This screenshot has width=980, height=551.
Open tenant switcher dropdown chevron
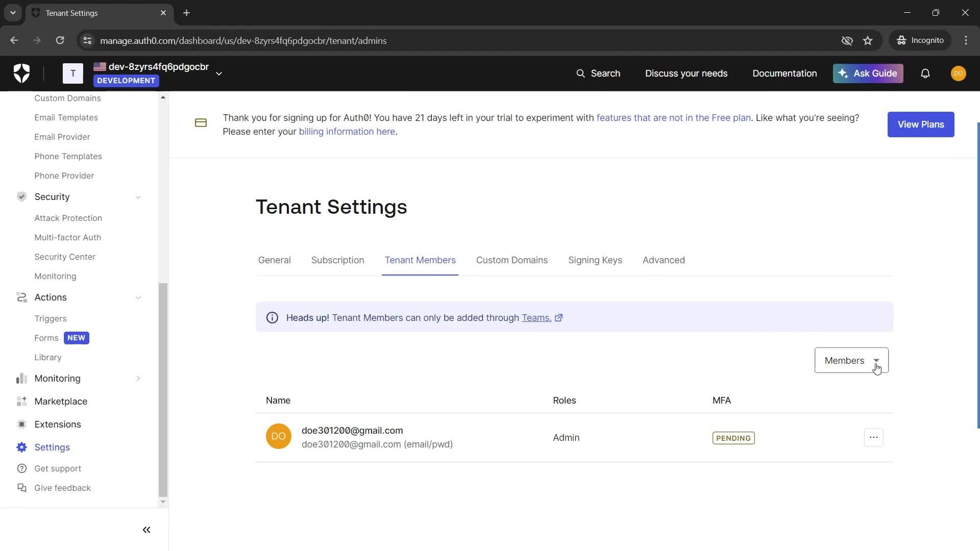pos(219,73)
